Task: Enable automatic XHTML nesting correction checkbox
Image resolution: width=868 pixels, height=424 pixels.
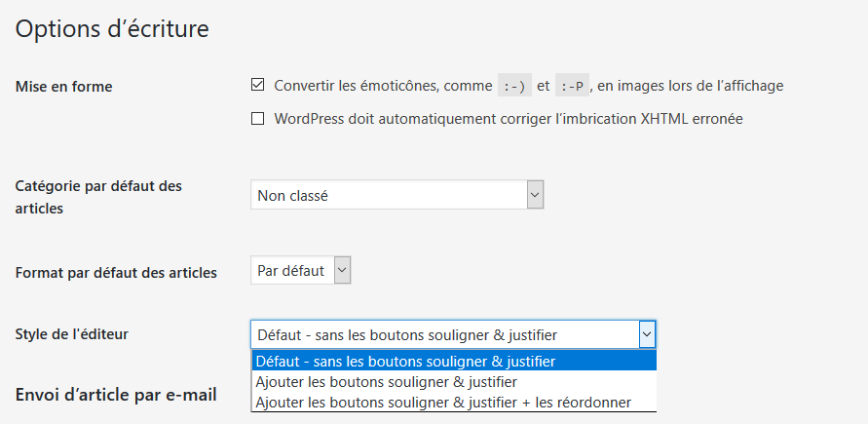Action: (257, 119)
